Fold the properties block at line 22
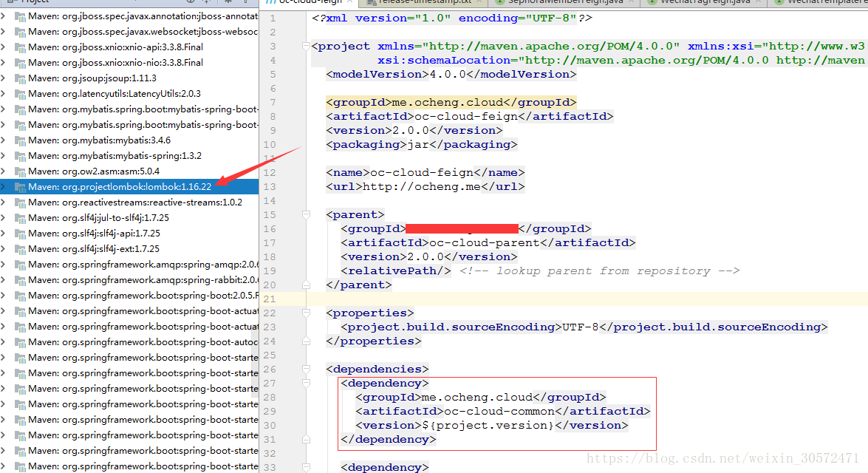The image size is (868, 473). pyautogui.click(x=306, y=313)
